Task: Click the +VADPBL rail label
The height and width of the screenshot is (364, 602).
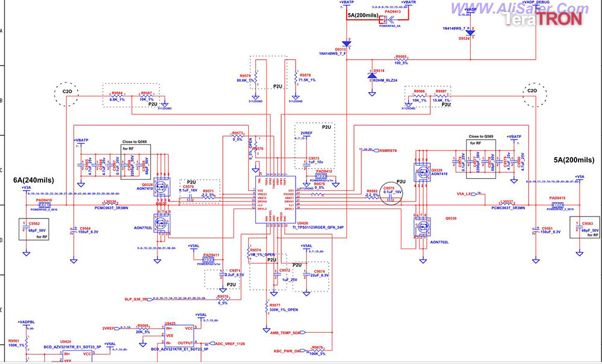Action: [x=26, y=322]
